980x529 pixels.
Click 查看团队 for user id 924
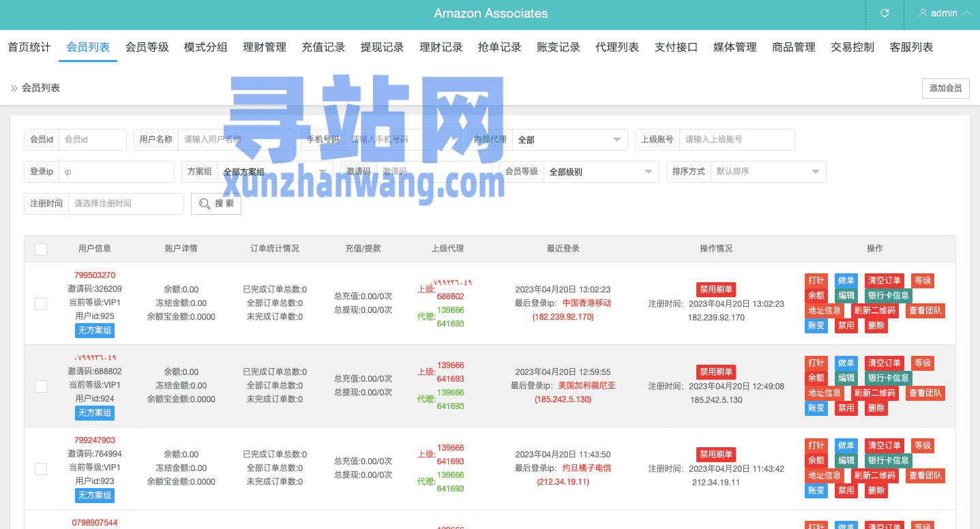tap(925, 393)
